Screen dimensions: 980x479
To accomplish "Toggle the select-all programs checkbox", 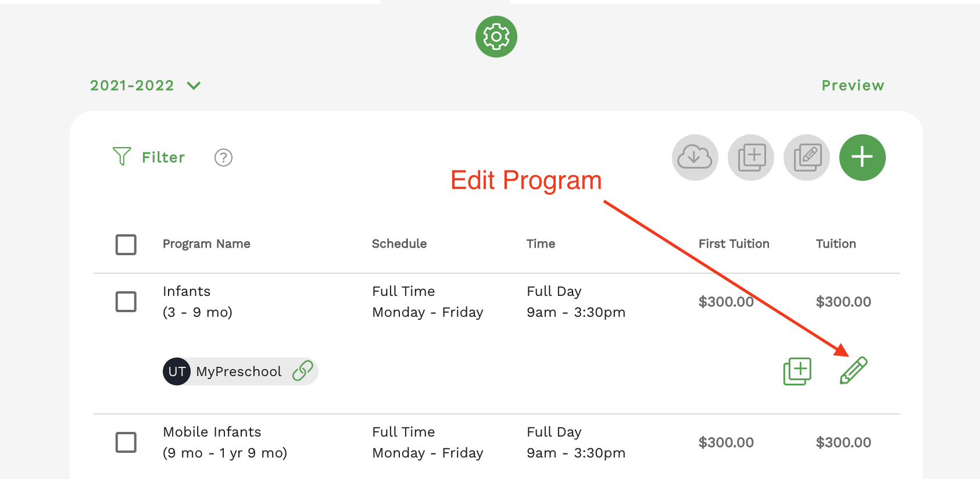I will pos(126,245).
